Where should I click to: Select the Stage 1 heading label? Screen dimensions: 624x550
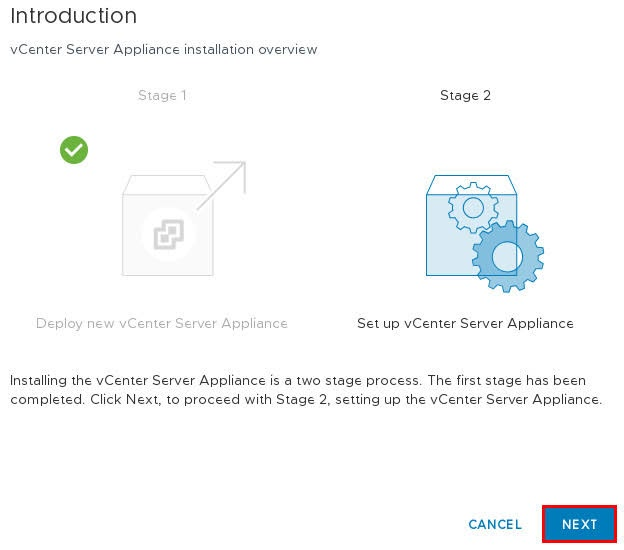click(162, 96)
